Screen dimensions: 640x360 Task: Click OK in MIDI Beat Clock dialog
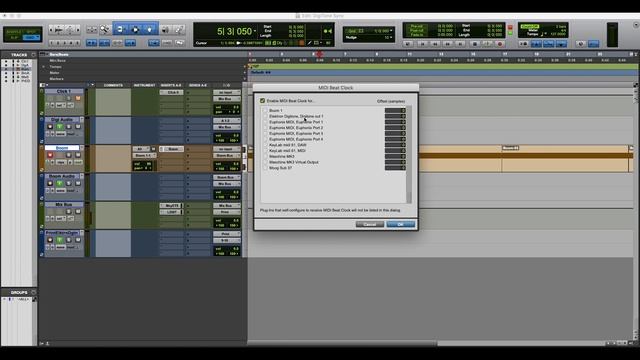[400, 224]
